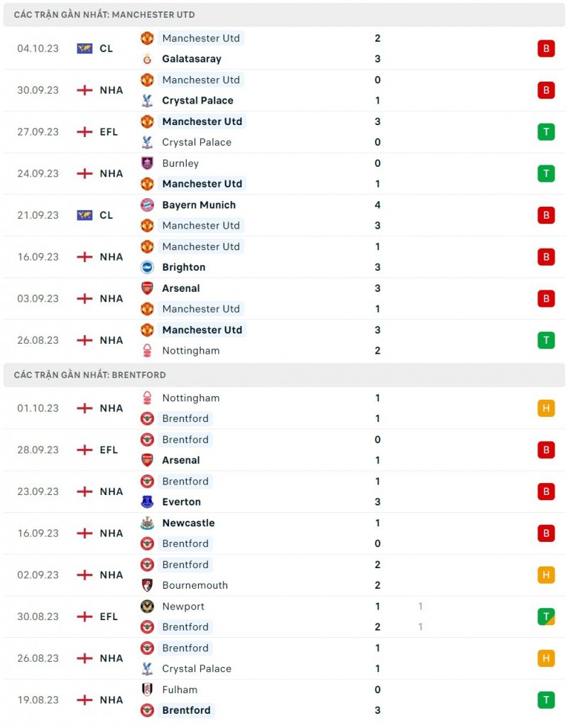Click the Everton club crest
The height and width of the screenshot is (728, 568).
point(147,501)
